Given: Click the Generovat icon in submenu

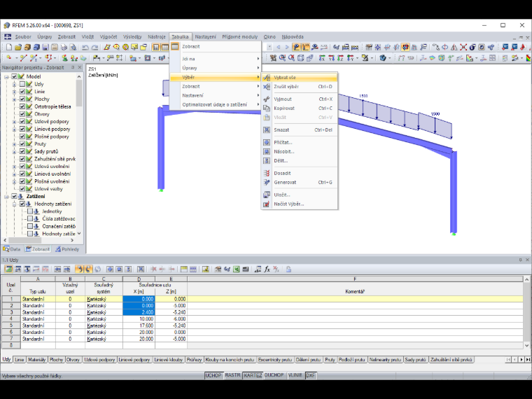Looking at the screenshot, I should click(x=267, y=182).
